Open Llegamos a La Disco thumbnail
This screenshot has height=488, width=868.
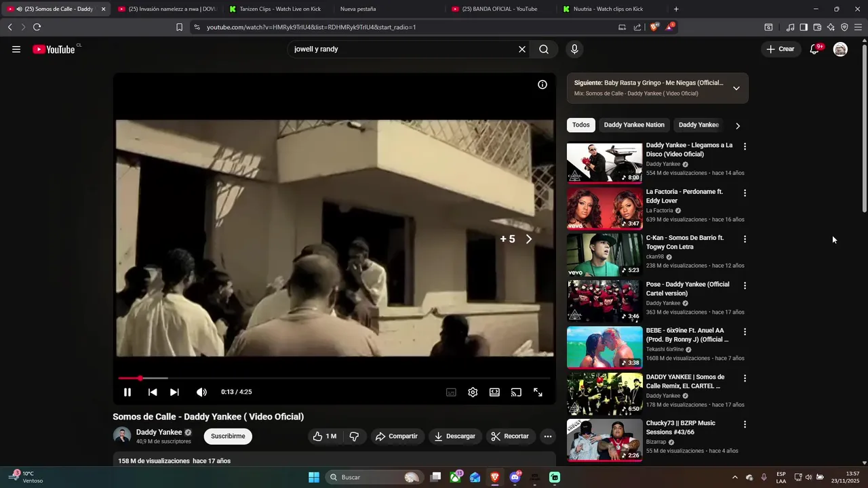[604, 163]
